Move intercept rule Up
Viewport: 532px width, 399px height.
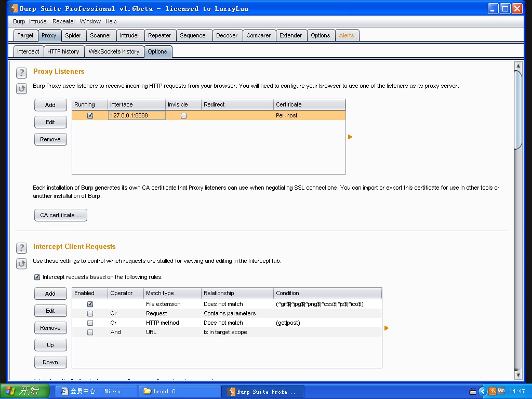point(50,345)
